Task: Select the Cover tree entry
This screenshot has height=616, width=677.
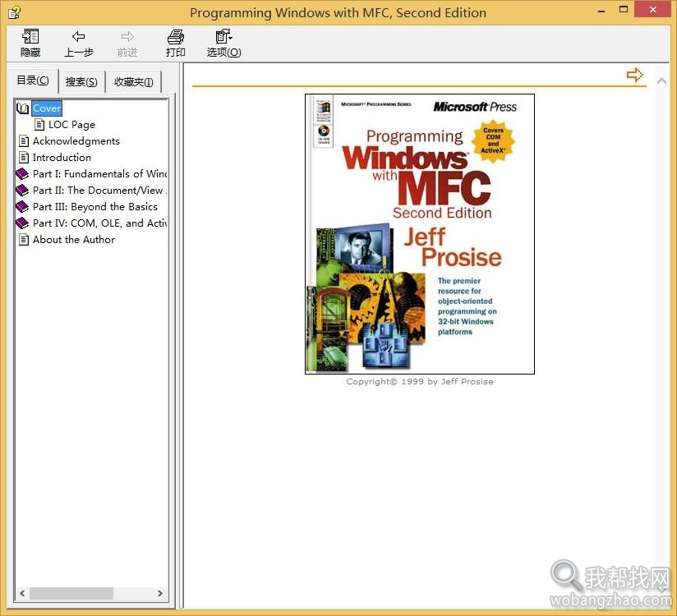Action: click(47, 108)
